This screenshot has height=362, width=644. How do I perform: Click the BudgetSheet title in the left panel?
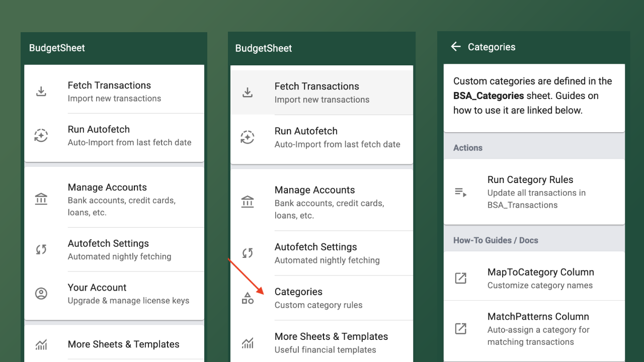pos(57,48)
